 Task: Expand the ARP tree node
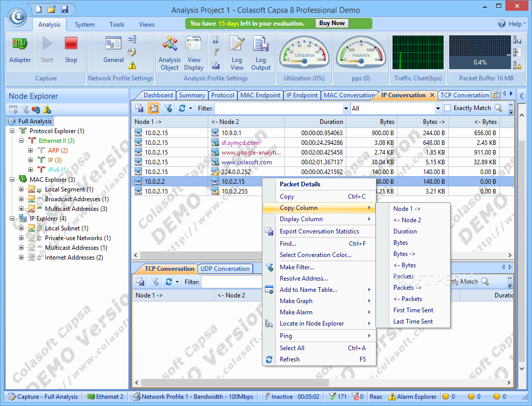coord(30,150)
